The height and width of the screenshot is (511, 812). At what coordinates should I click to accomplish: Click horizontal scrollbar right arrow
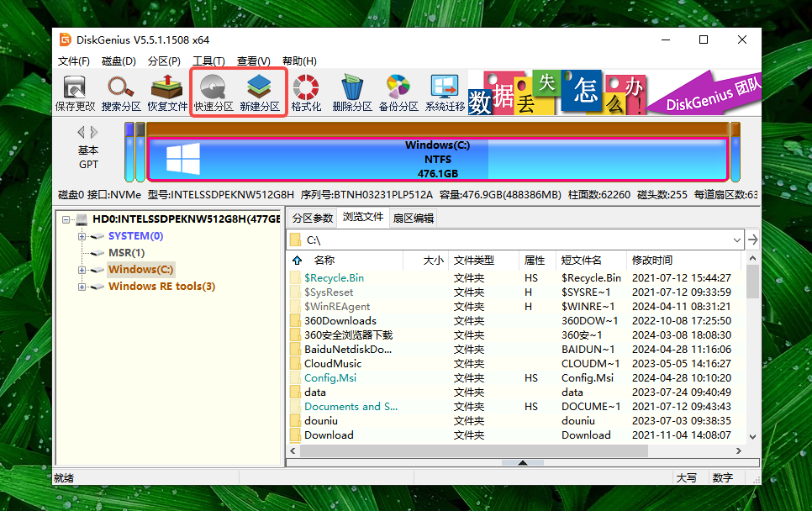pos(739,451)
